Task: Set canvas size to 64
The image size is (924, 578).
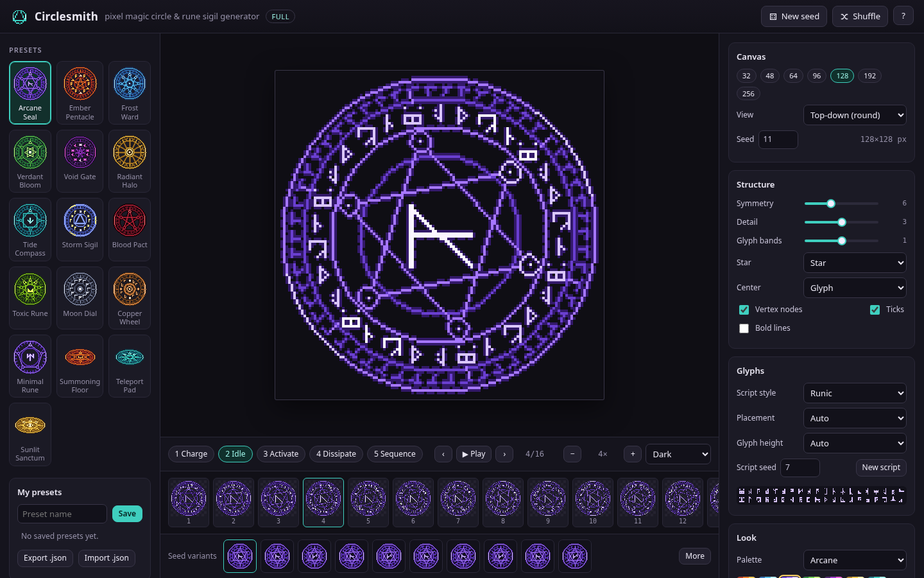Action: point(793,76)
